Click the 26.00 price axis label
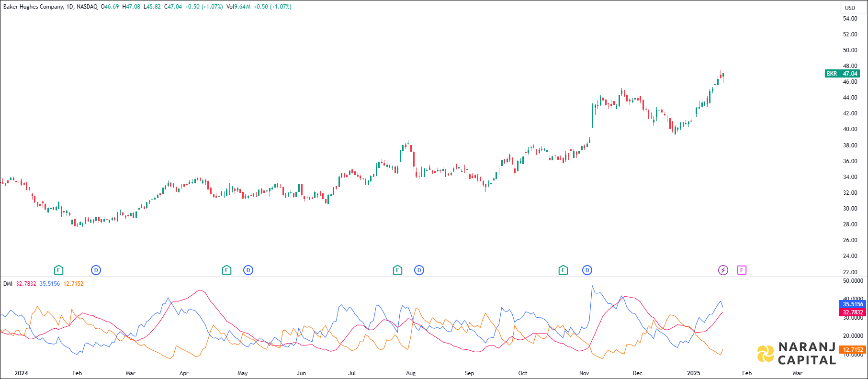 pos(850,240)
